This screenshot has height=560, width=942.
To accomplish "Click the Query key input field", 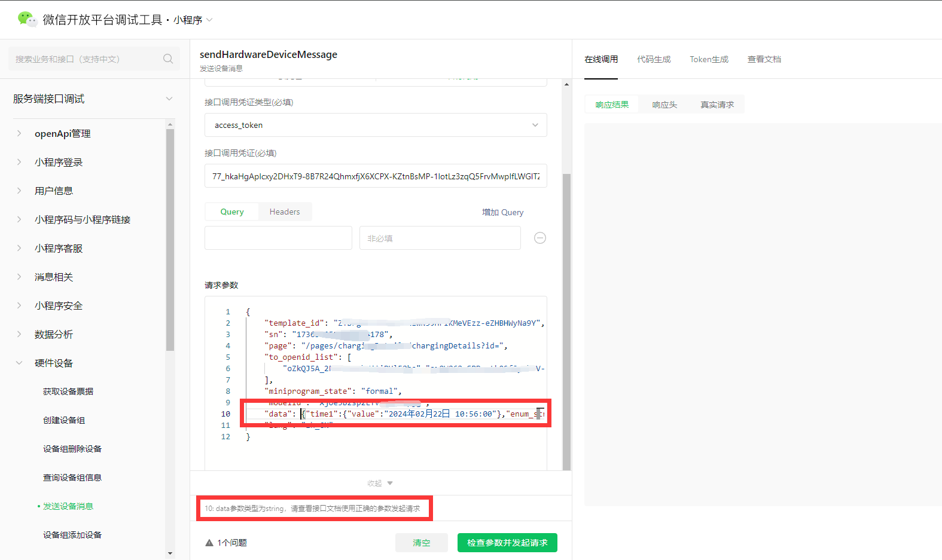I will click(278, 238).
